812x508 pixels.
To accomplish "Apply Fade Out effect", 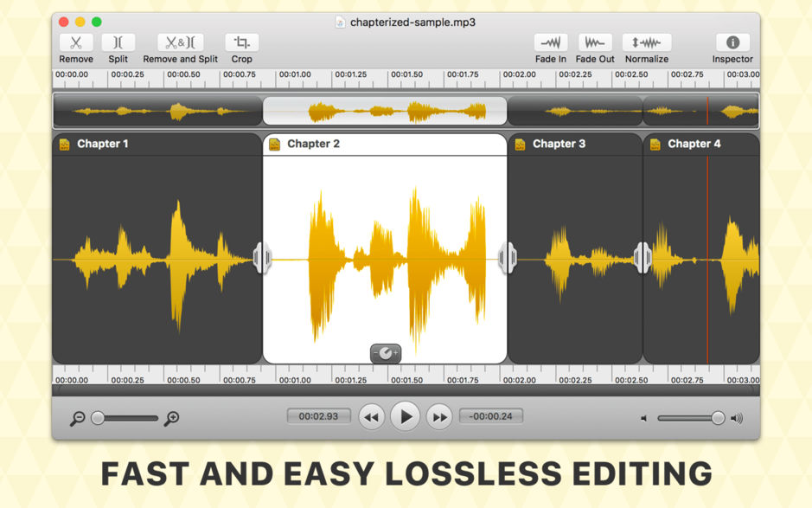I will pyautogui.click(x=594, y=42).
